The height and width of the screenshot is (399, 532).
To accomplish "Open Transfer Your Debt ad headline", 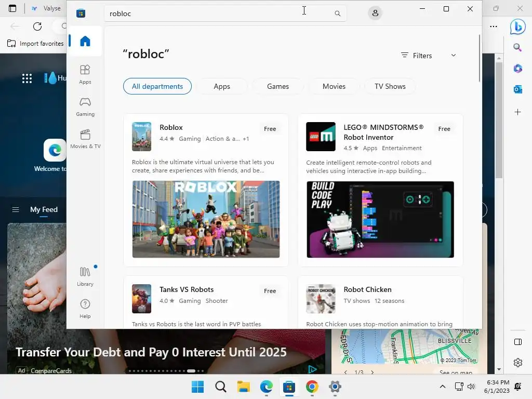I will coord(151,352).
